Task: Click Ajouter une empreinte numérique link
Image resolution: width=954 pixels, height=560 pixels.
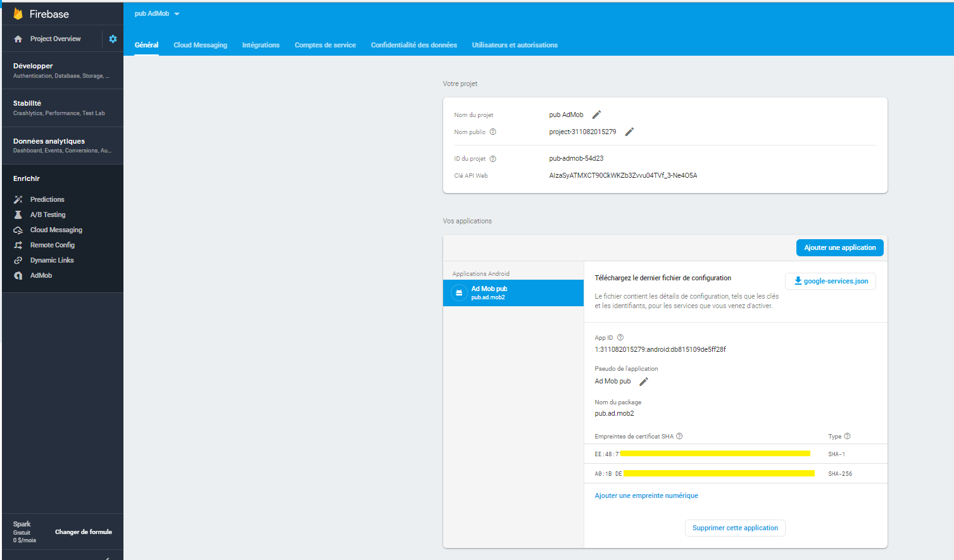Action: [x=646, y=495]
